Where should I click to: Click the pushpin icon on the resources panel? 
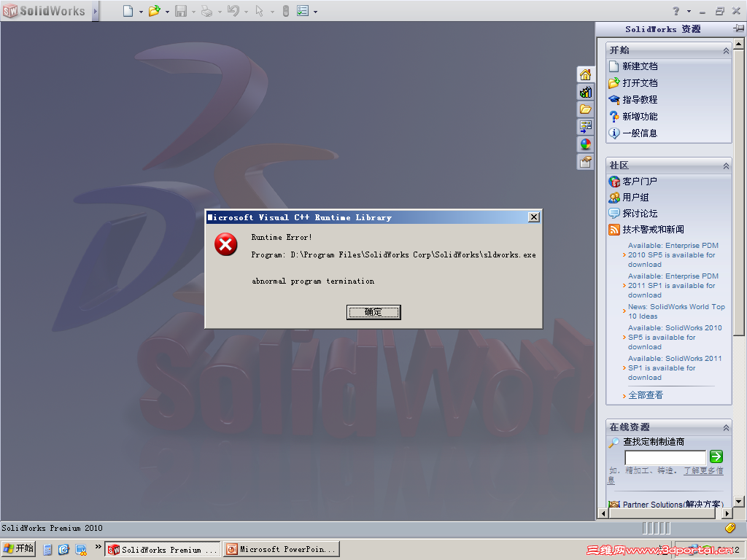(738, 28)
